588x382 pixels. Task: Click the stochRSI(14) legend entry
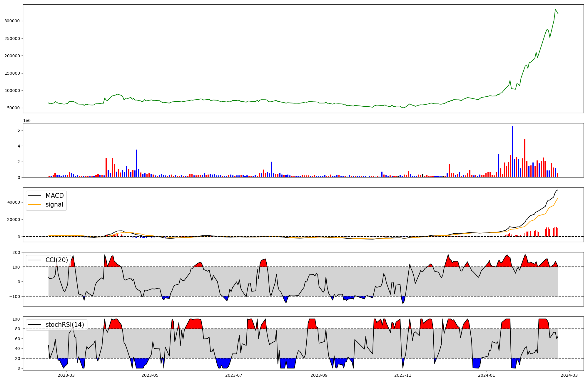(x=65, y=325)
